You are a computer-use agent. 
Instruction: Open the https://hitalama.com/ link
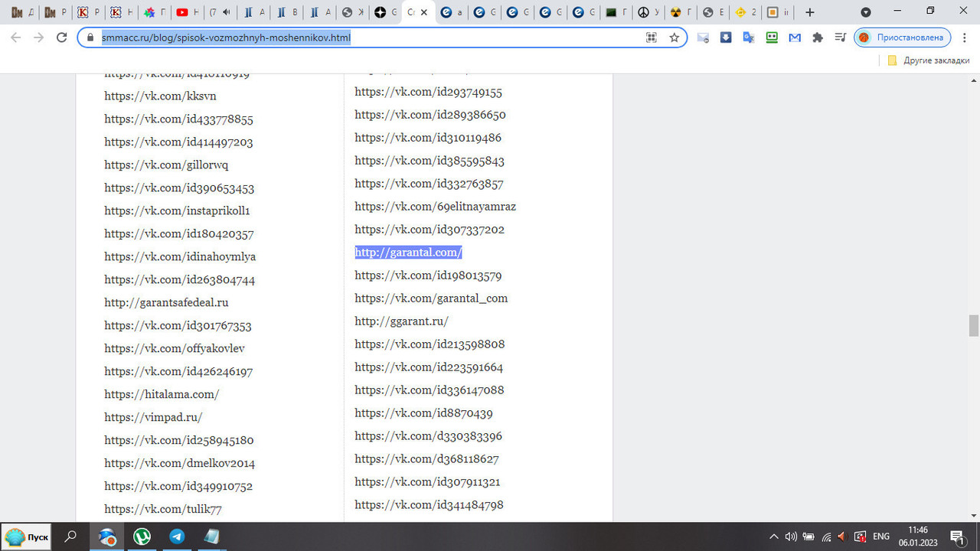[x=162, y=395]
